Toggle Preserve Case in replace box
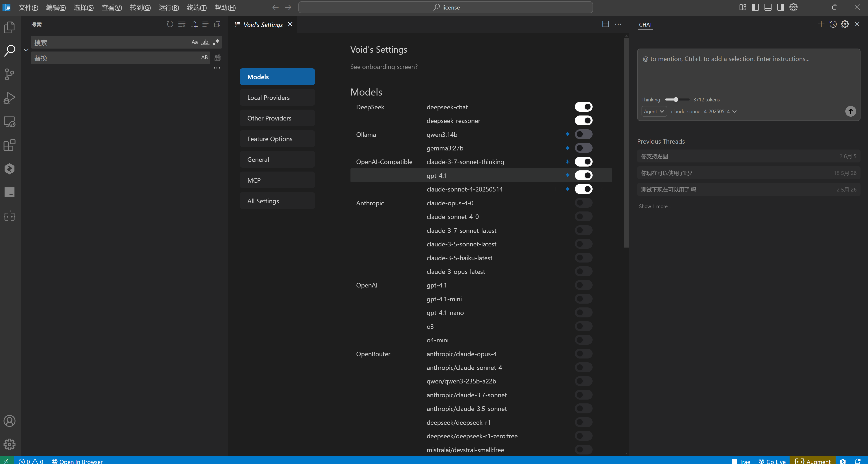This screenshot has height=464, width=868. [204, 58]
